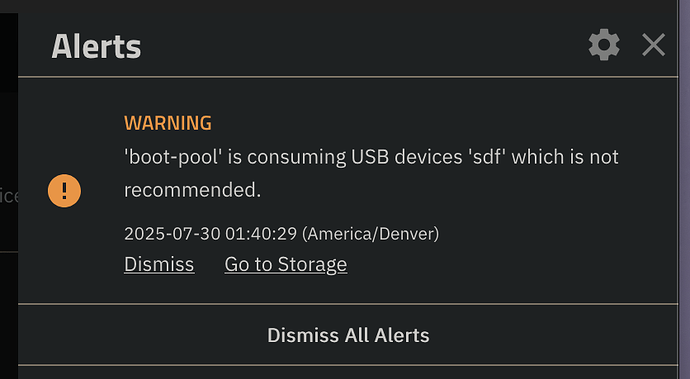Click the empty area below Dismiss All Alerts
Screen dimensions: 690x379
348,373
